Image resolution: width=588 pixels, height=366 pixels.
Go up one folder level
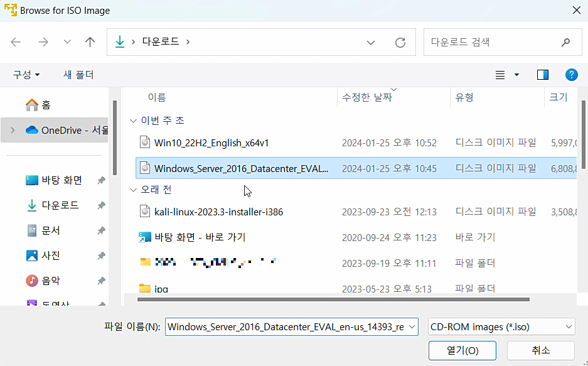[x=90, y=42]
